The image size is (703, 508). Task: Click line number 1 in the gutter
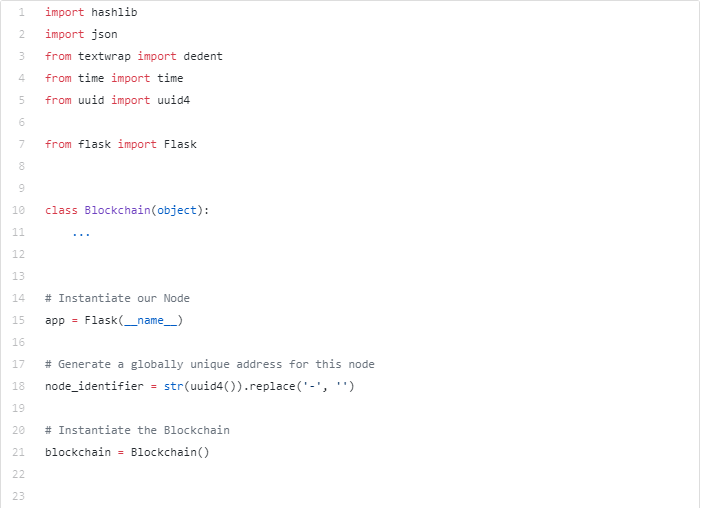coord(22,12)
